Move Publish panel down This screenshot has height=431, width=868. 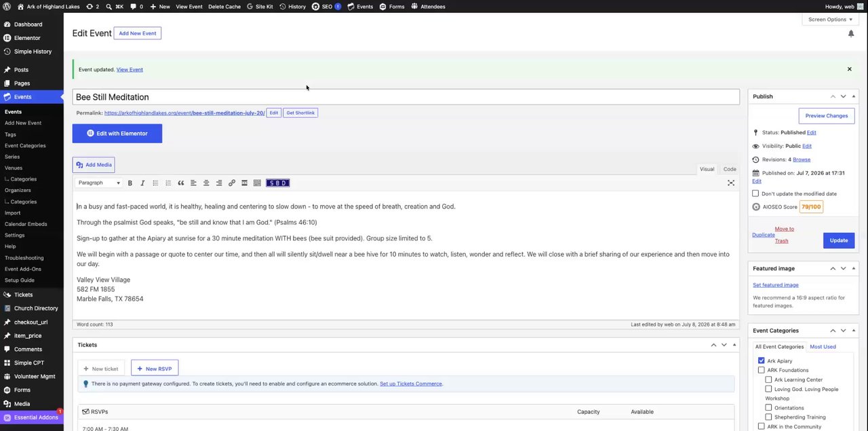(x=843, y=96)
